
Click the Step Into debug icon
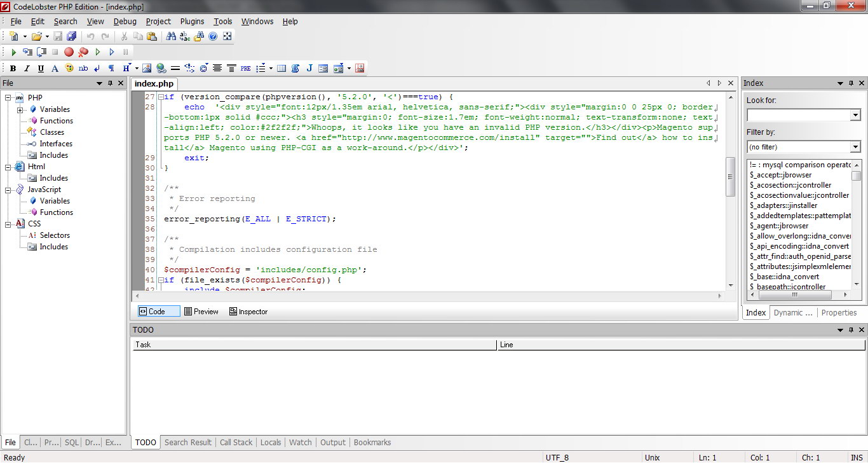[27, 52]
